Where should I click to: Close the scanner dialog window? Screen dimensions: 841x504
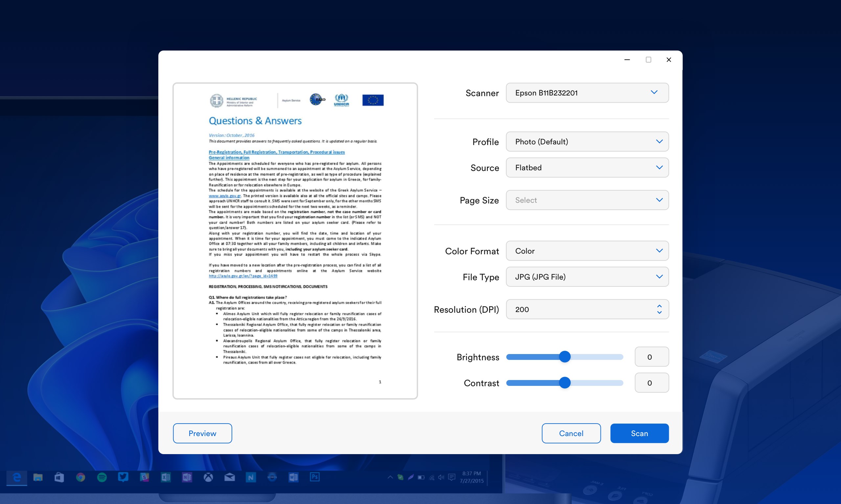pyautogui.click(x=668, y=60)
